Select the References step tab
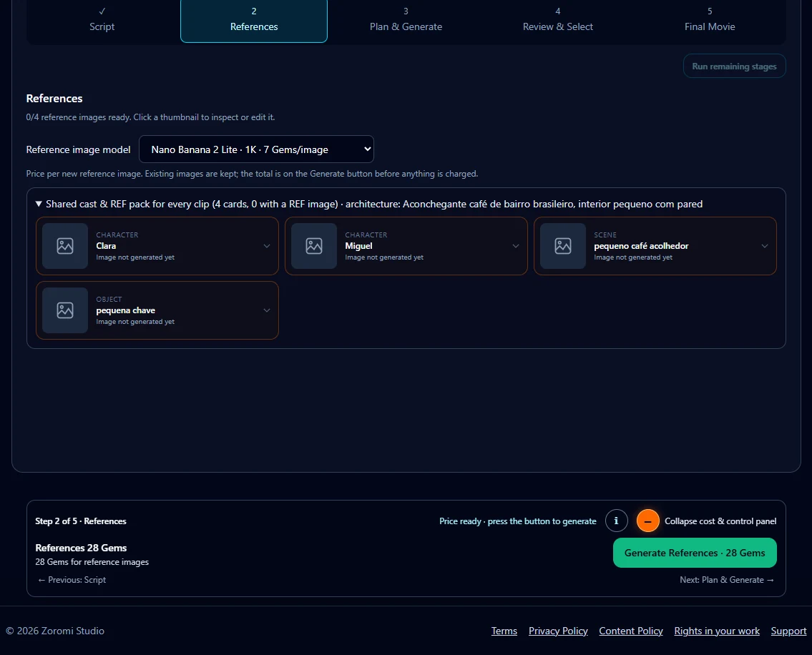812x655 pixels. coord(254,21)
